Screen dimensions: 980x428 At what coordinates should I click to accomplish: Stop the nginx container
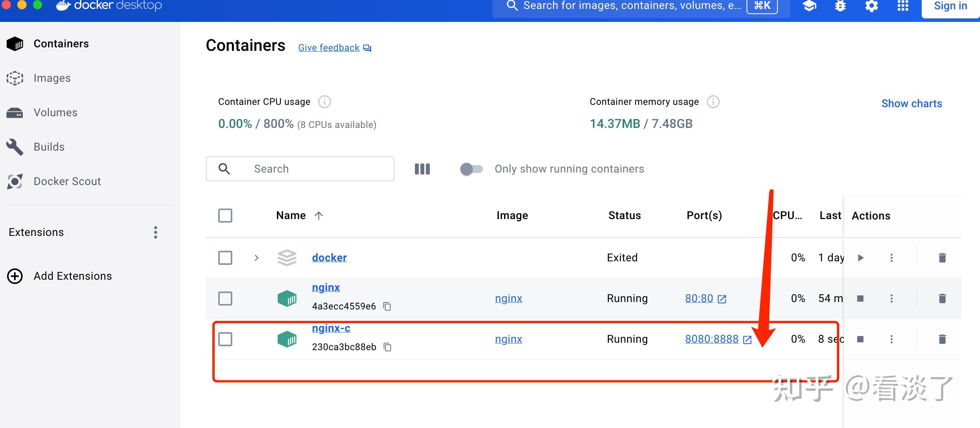pyautogui.click(x=860, y=299)
